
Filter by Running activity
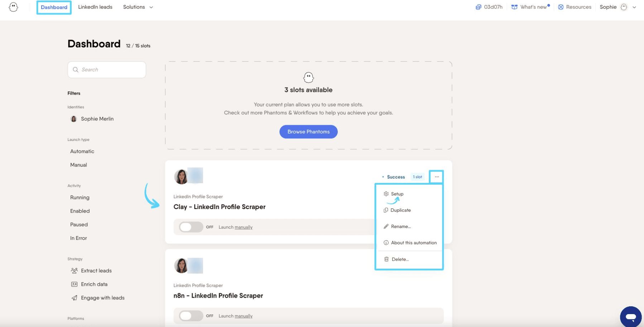80,198
